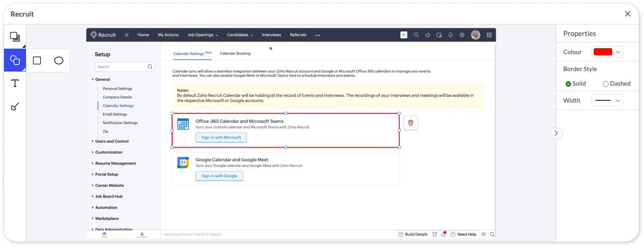Open the announcements megaphone icon
Screen dimensions: 644x247
click(427, 35)
